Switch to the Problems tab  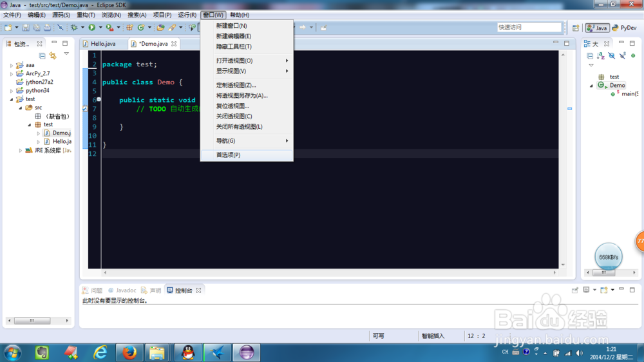click(x=92, y=290)
